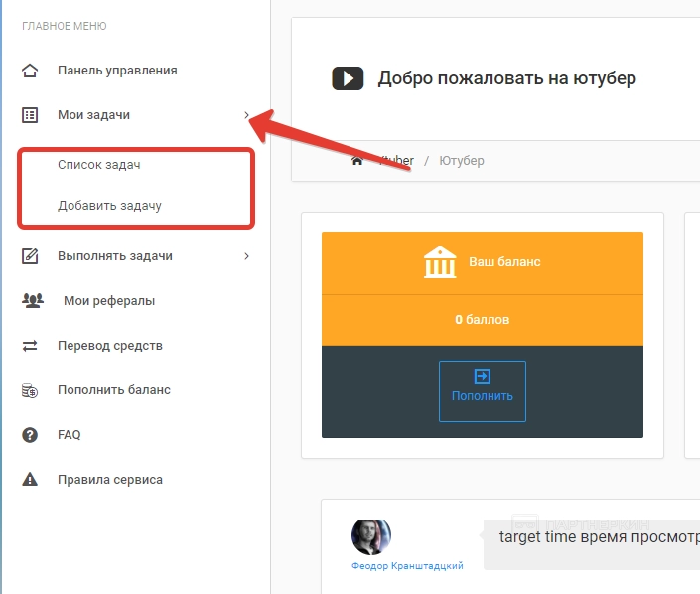
Task: Click the home icon for Панель управления
Action: [30, 71]
